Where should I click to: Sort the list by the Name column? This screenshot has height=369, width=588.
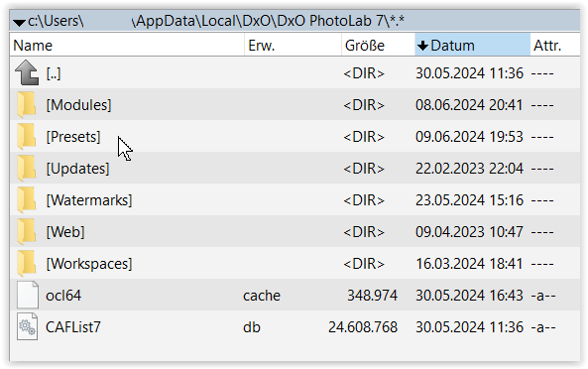pos(127,46)
